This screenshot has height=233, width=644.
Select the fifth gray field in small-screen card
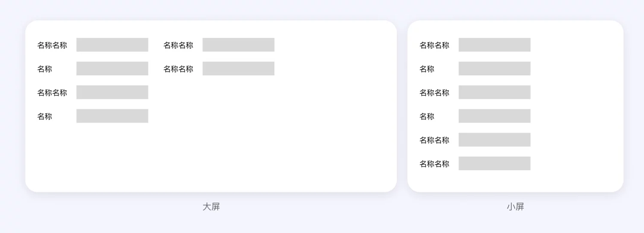(494, 139)
